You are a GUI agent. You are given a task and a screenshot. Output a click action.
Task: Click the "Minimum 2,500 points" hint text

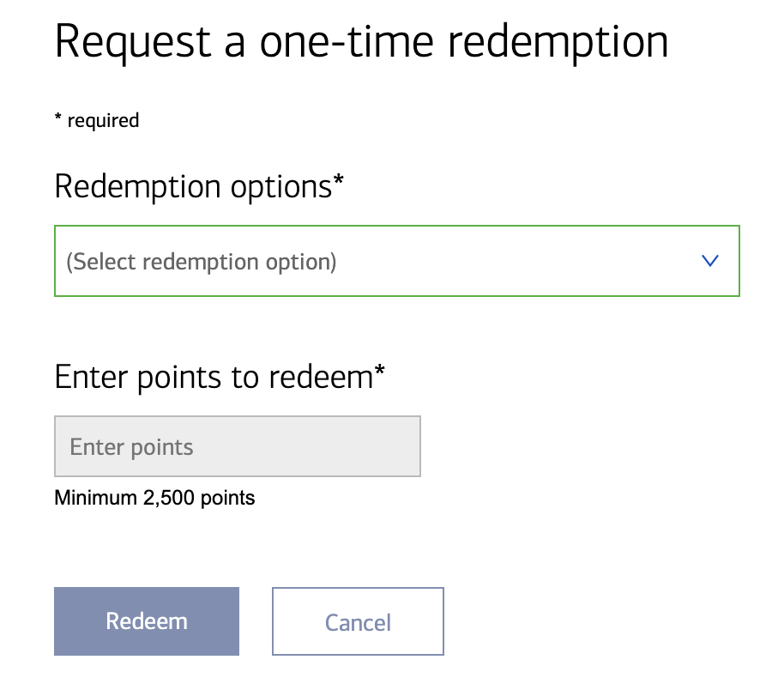click(x=154, y=497)
